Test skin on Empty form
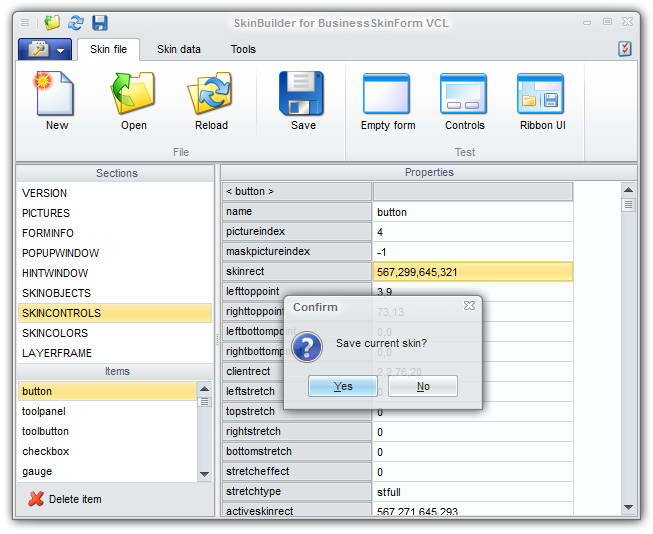The image size is (653, 534). tap(387, 95)
